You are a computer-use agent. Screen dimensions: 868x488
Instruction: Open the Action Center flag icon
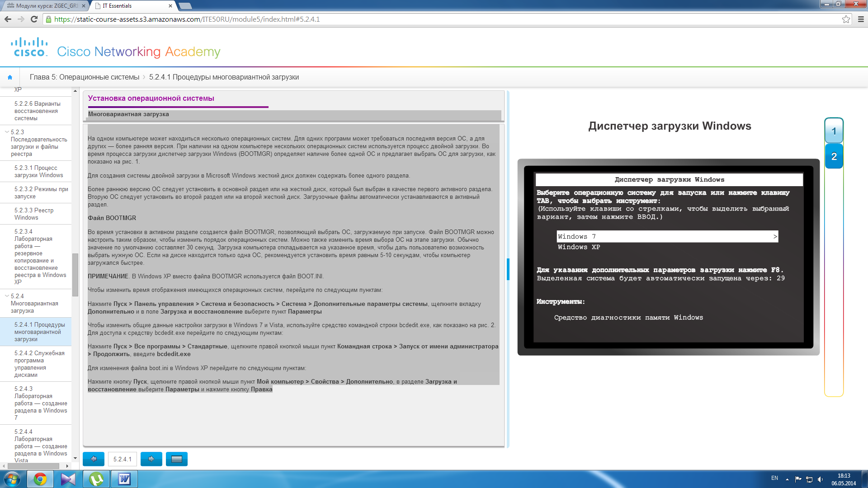pyautogui.click(x=798, y=479)
